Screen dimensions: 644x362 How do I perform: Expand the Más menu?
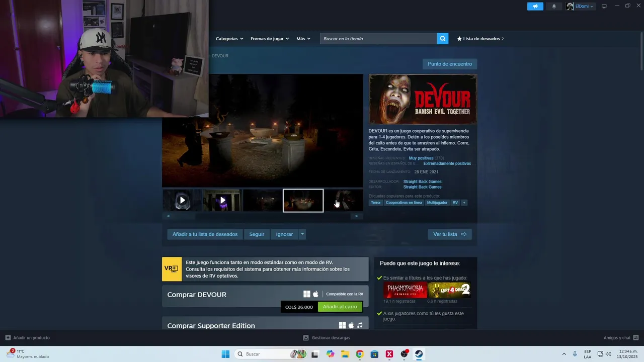pyautogui.click(x=303, y=39)
